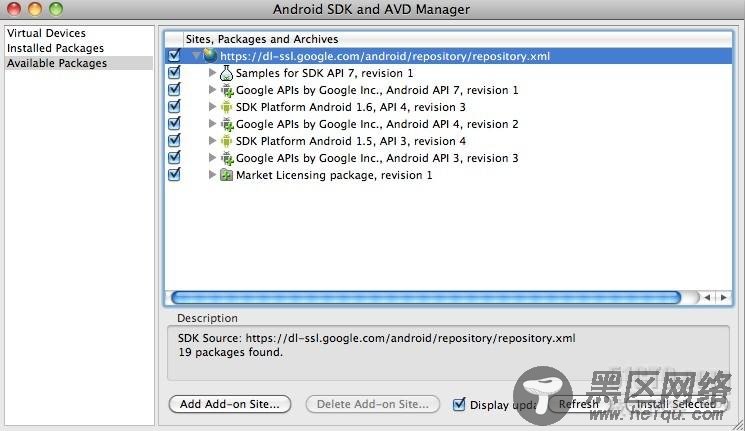The image size is (745, 431).
Task: Click the Delete Add-on Site button
Action: tap(372, 404)
